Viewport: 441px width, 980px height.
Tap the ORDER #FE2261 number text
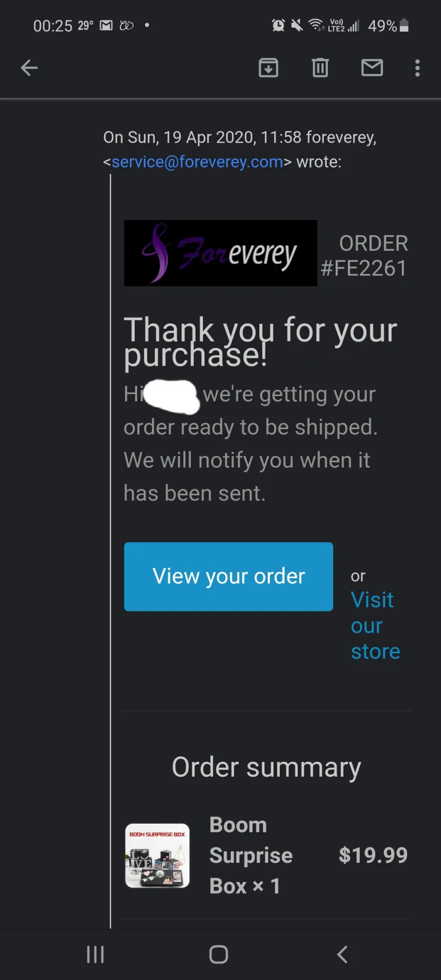364,256
